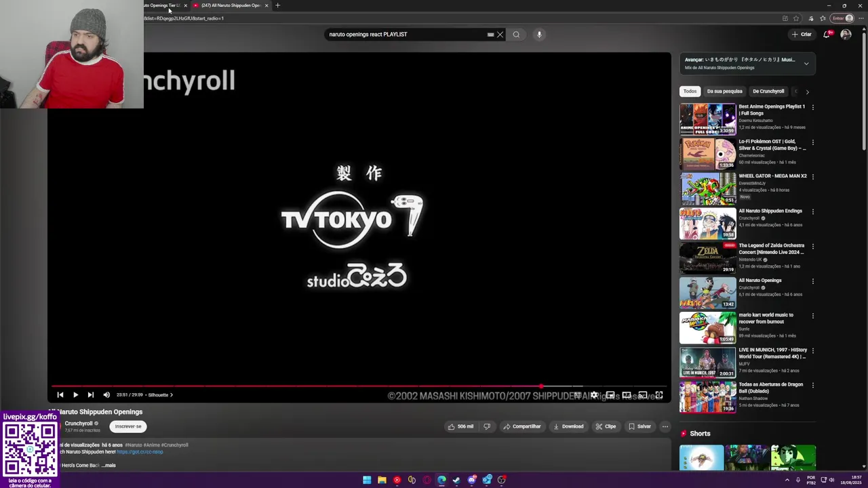The width and height of the screenshot is (868, 488).
Task: Dislike the video thumbs-down
Action: click(x=487, y=426)
